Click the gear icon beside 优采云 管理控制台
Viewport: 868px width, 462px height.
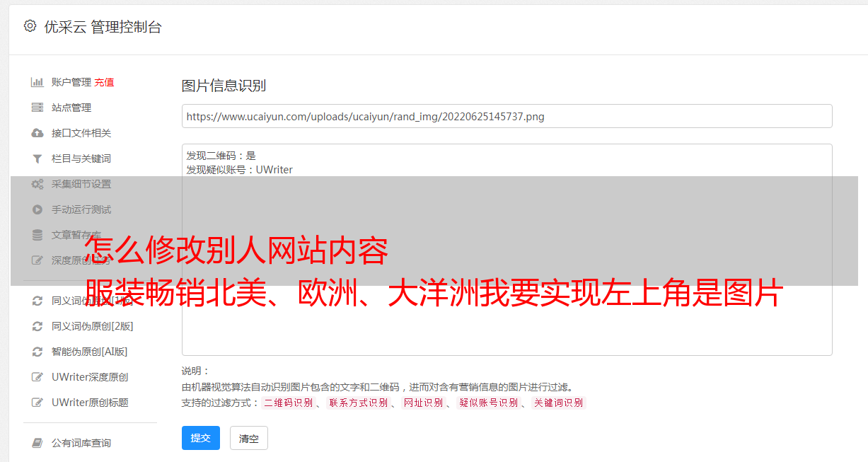click(x=30, y=26)
